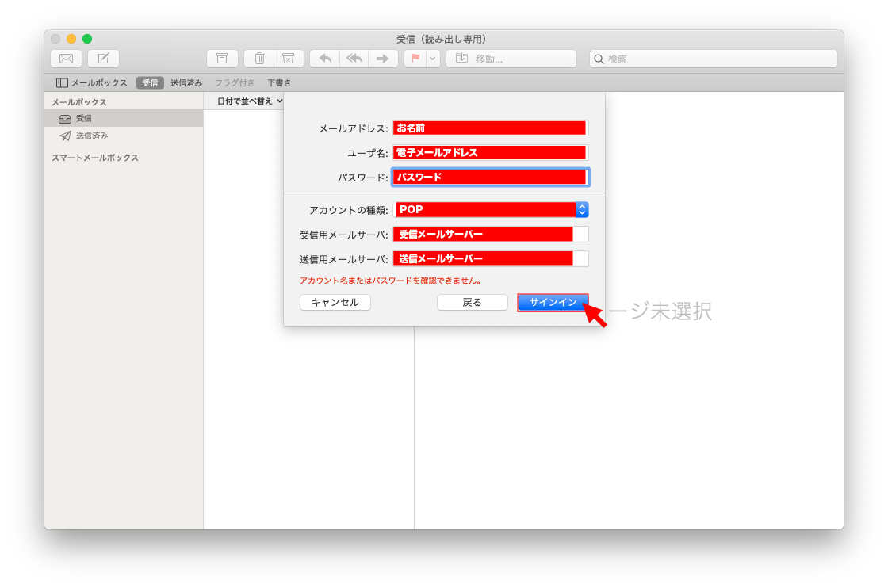Screen dimensions: 888x588
Task: Click the red flag icon
Action: 415,59
